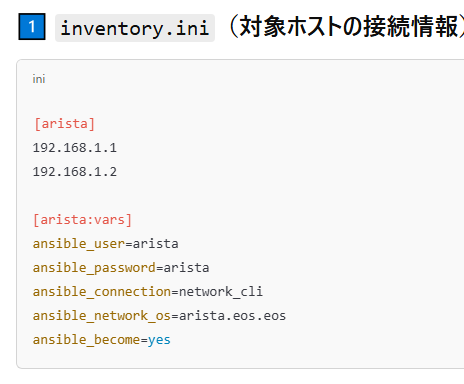The height and width of the screenshot is (384, 464).
Task: Click the 192.168.1.1 host line
Action: point(75,148)
